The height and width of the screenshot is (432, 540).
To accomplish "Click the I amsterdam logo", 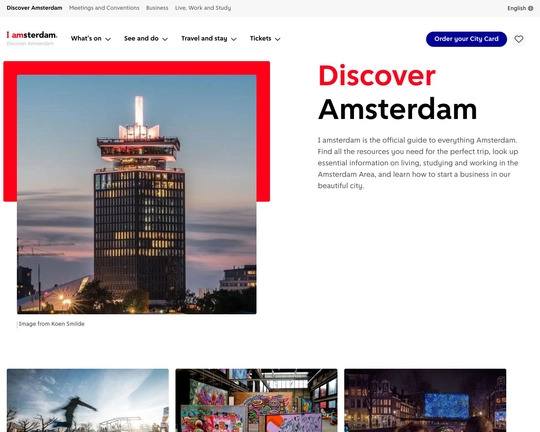I will point(32,35).
